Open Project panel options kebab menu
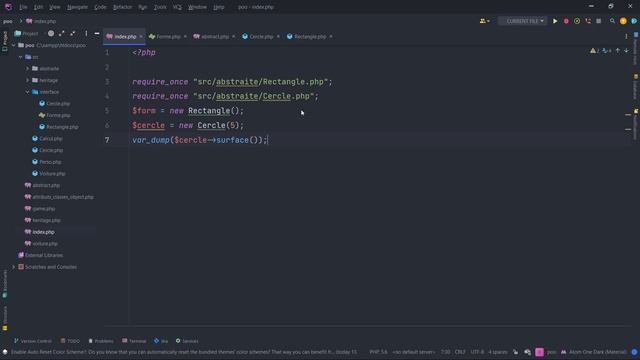640x360 pixels. tap(86, 33)
